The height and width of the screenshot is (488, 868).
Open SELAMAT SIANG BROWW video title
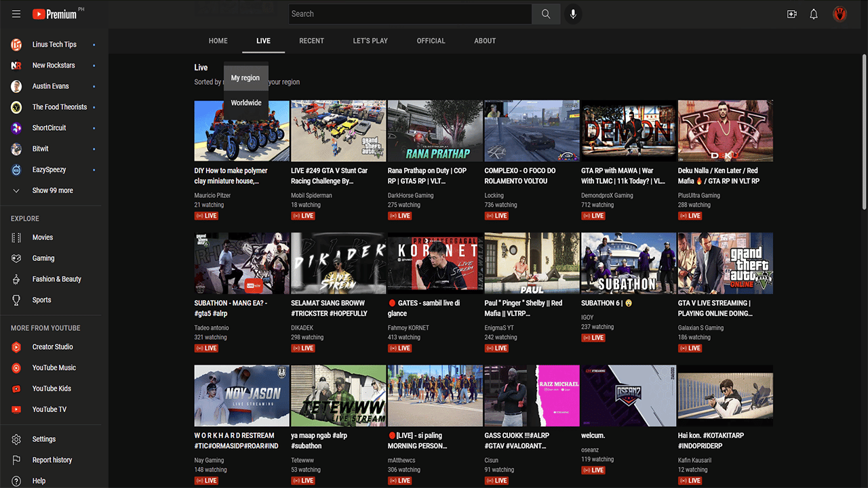pos(329,308)
